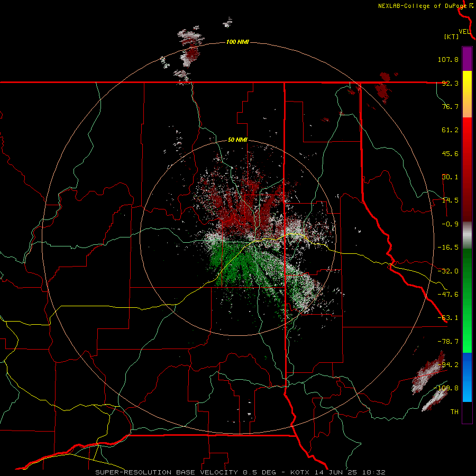The image size is (476, 476).
Task: Click the Super-Resolution Base Velocity caption
Action: (240, 472)
